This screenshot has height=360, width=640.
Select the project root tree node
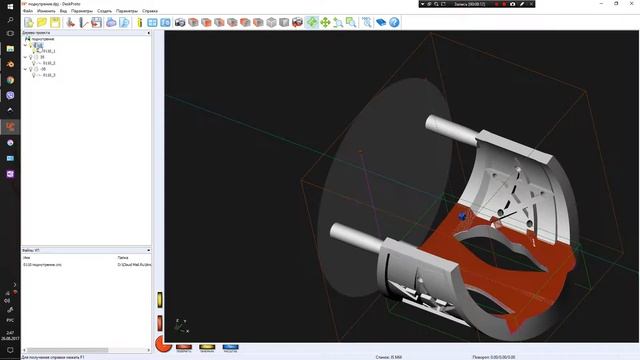pyautogui.click(x=43, y=39)
